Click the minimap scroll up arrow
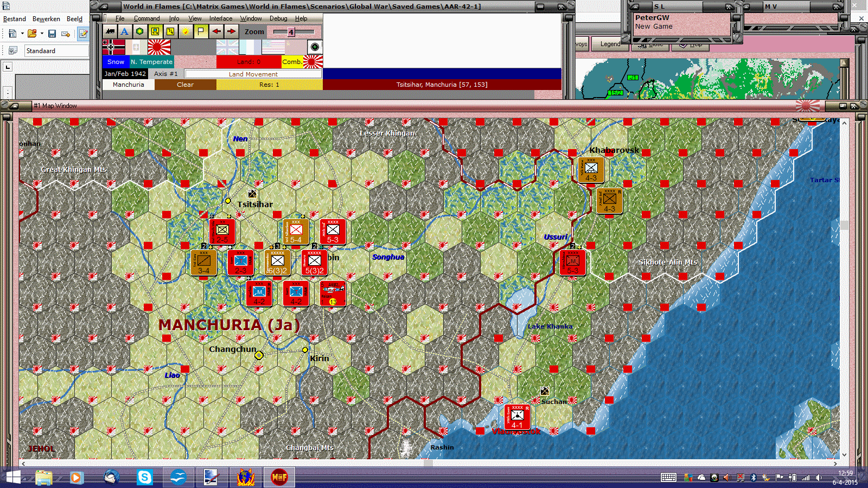The height and width of the screenshot is (488, 868). 844,63
